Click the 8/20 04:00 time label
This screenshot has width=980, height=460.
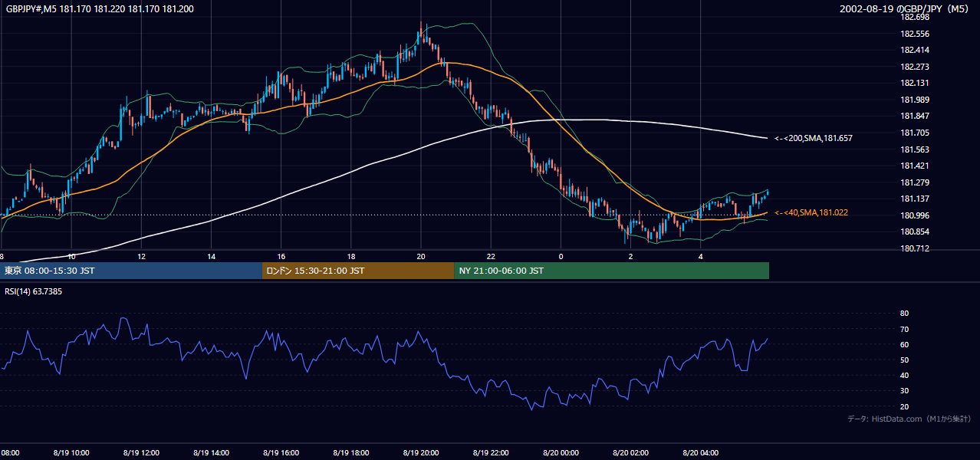click(700, 453)
